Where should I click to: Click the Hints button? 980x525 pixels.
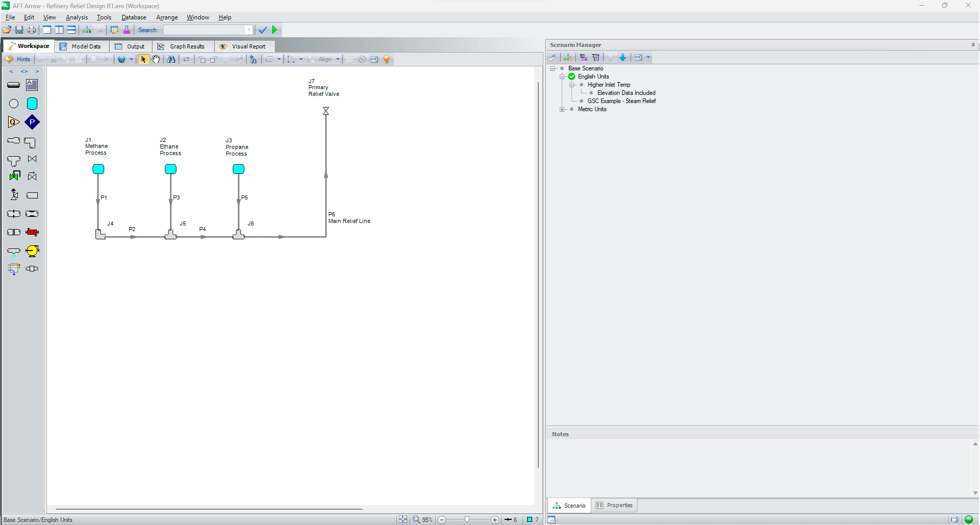tap(18, 59)
